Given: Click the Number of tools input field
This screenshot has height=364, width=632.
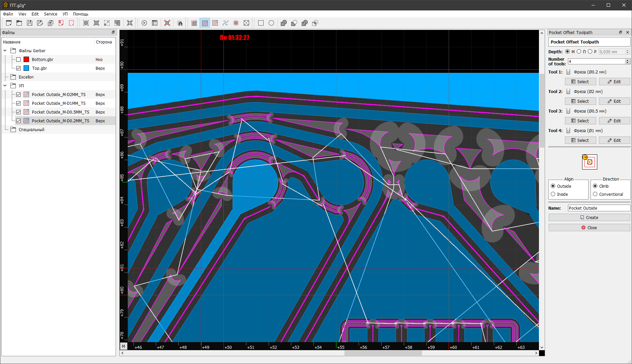Looking at the screenshot, I should coord(597,61).
